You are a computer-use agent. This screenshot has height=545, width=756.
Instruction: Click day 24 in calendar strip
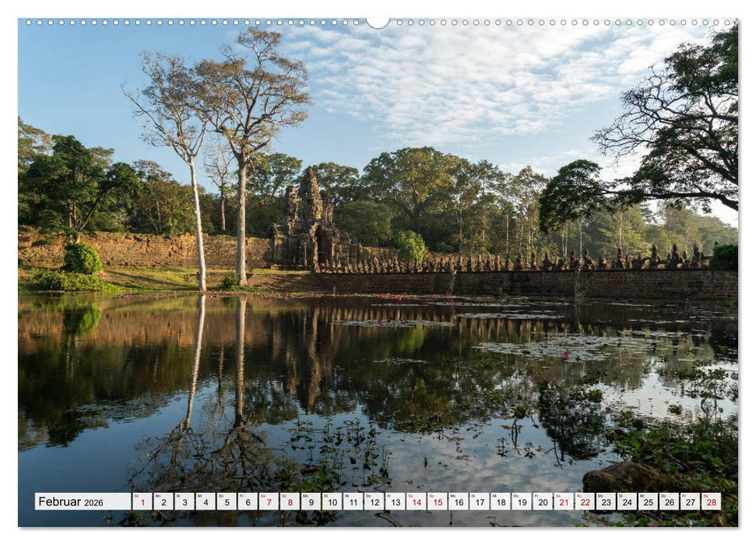point(626,502)
